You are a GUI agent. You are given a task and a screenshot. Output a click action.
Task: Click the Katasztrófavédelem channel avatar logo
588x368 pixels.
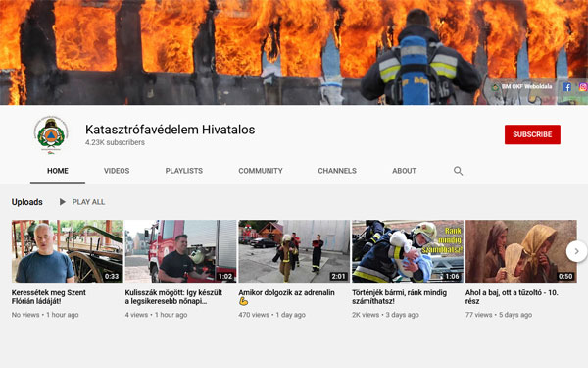click(x=51, y=134)
